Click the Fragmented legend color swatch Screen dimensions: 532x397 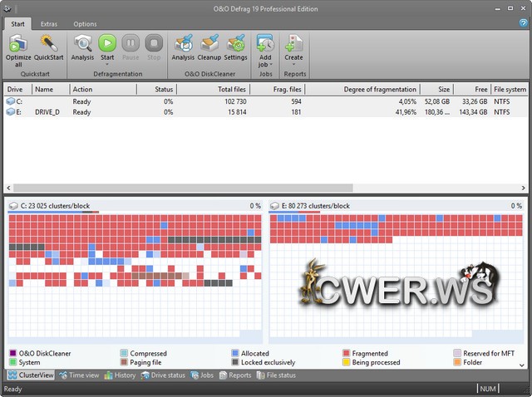pyautogui.click(x=347, y=354)
